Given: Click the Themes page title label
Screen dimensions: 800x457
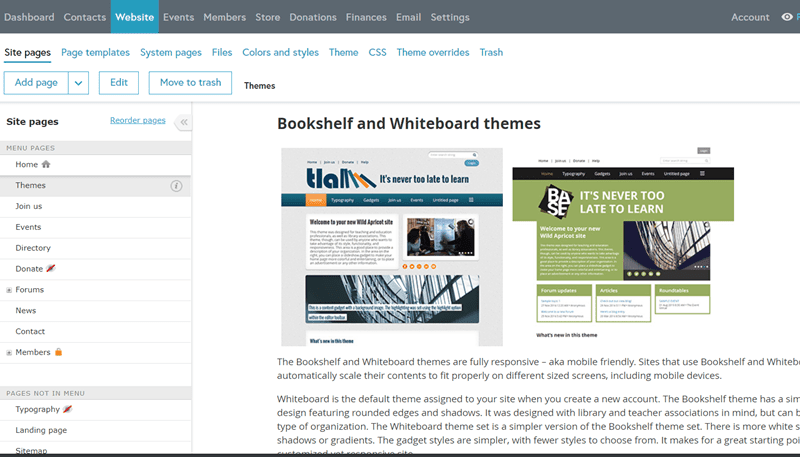Looking at the screenshot, I should coord(259,86).
